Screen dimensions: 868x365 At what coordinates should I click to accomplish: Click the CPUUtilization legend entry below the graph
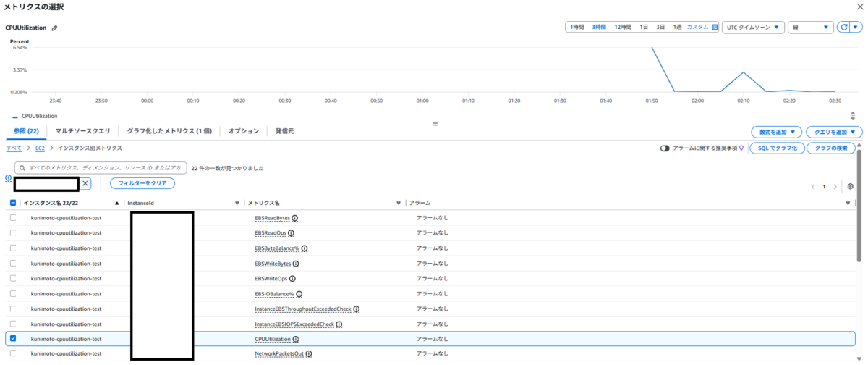[x=35, y=116]
